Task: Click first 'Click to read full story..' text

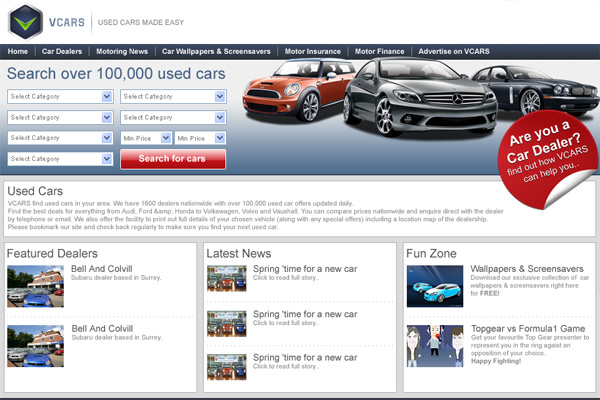Action: coord(286,278)
